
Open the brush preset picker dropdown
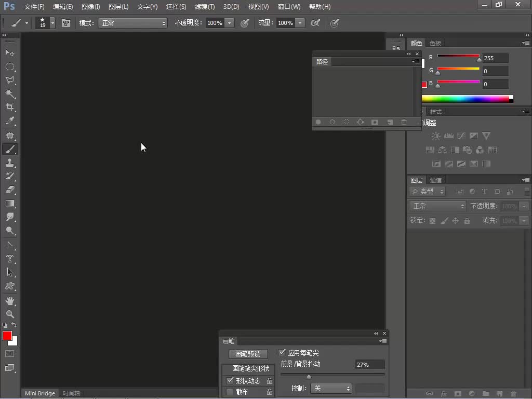tap(52, 23)
